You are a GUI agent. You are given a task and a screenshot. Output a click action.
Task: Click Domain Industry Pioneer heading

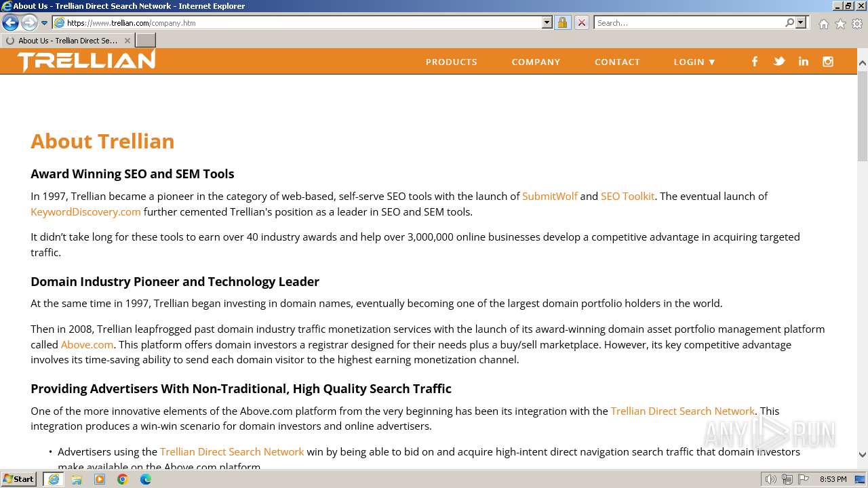(175, 281)
